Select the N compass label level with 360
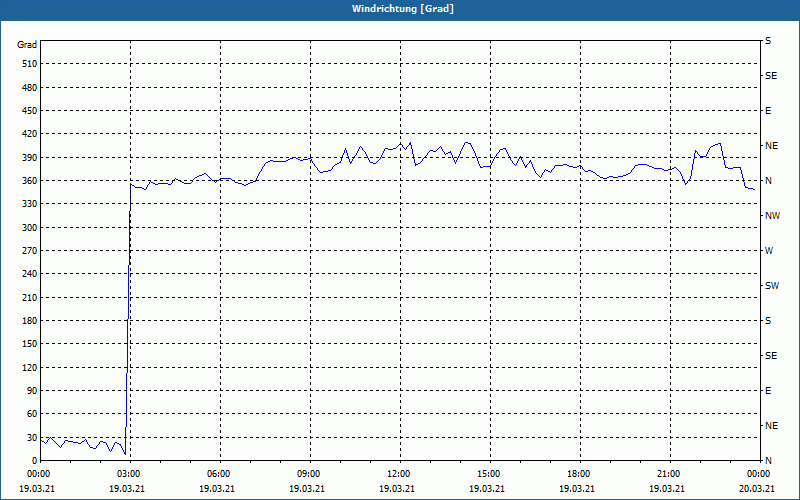Viewport: 800px width, 500px height. coord(768,181)
